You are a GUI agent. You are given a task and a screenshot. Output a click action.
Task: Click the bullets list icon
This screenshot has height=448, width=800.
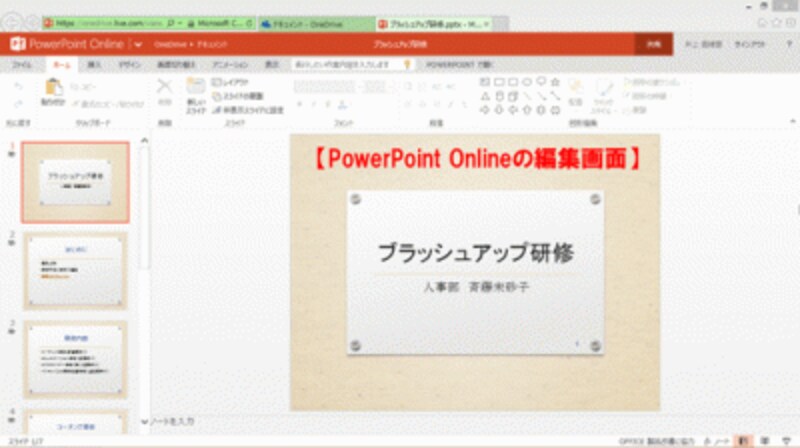[x=408, y=87]
